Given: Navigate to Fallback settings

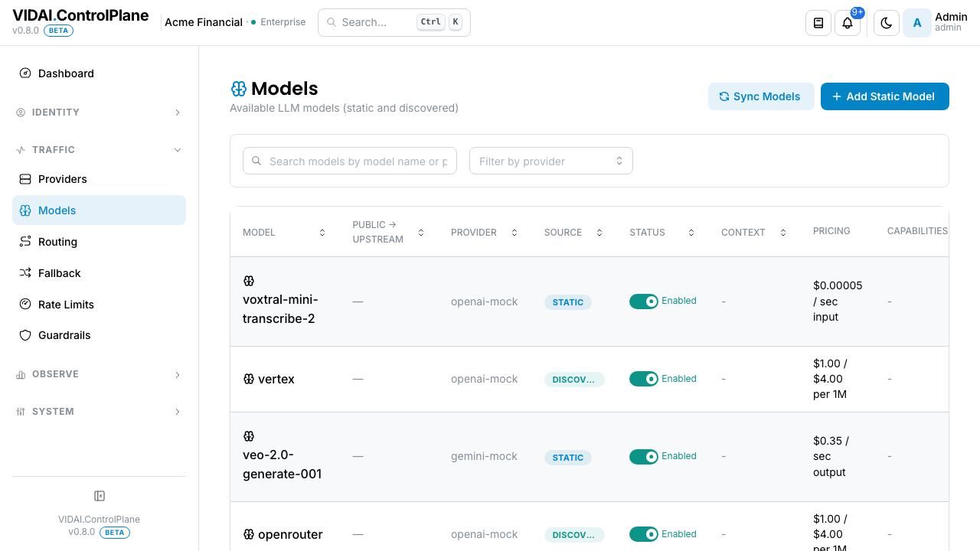Looking at the screenshot, I should [99, 273].
